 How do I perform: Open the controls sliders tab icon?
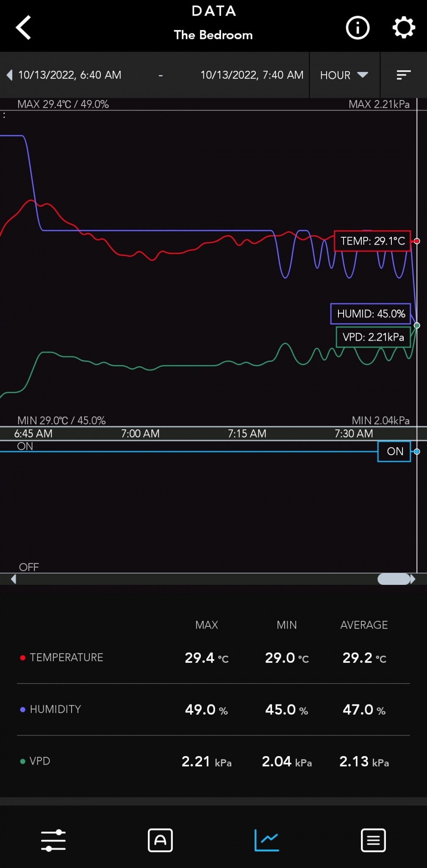pyautogui.click(x=53, y=840)
